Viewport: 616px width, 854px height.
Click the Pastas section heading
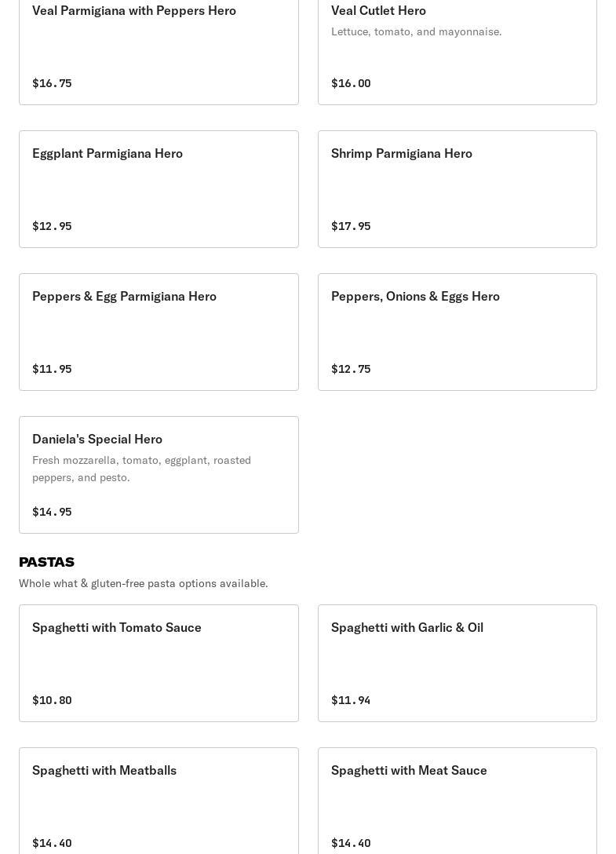(x=46, y=562)
